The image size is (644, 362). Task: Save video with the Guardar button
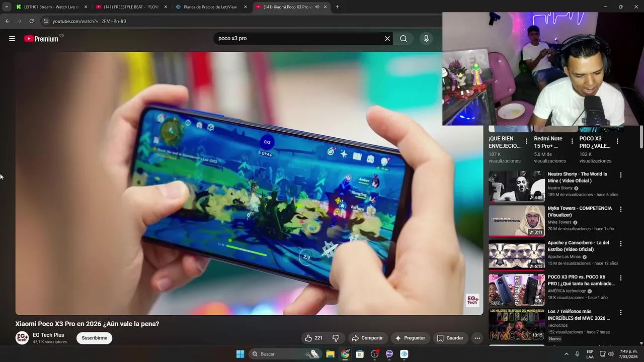tap(450, 338)
